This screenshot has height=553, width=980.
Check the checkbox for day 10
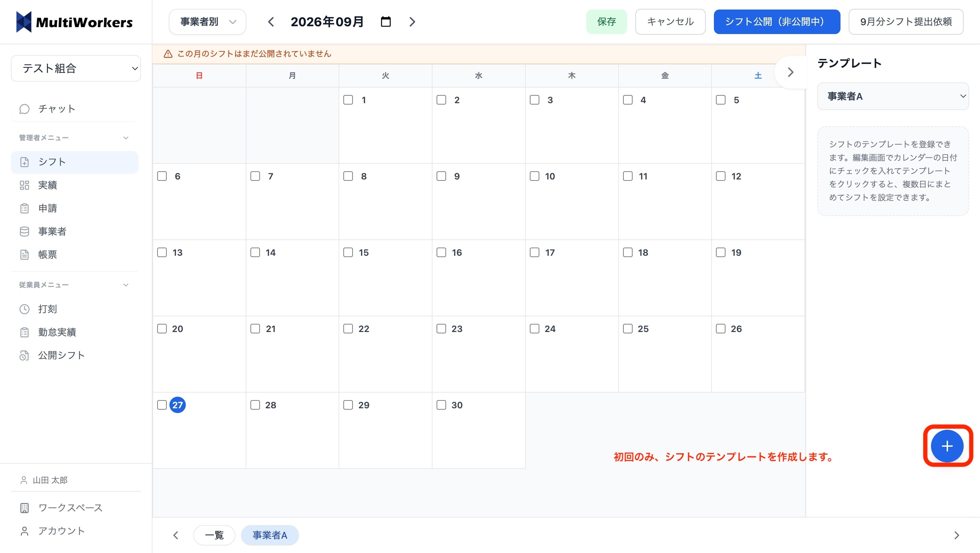pos(535,176)
